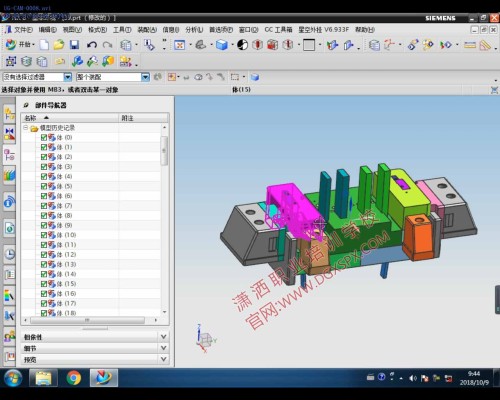Viewport: 500px width, 400px height.
Task: Toggle checkbox for body (10)
Action: [44, 235]
